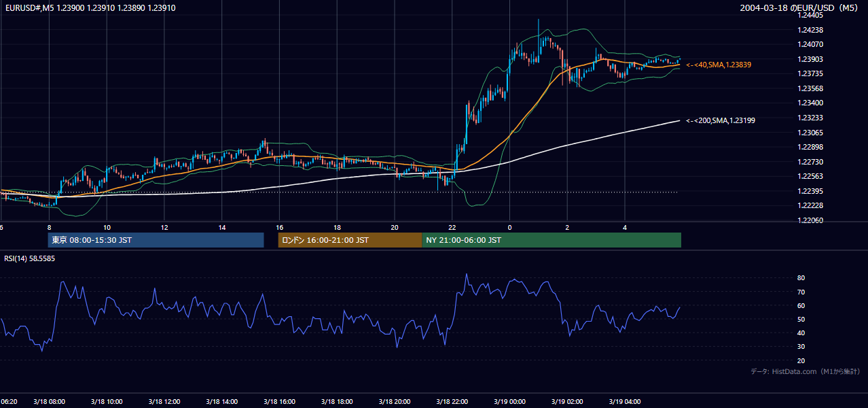
Task: Click price scale value 1.23400
Action: 810,103
